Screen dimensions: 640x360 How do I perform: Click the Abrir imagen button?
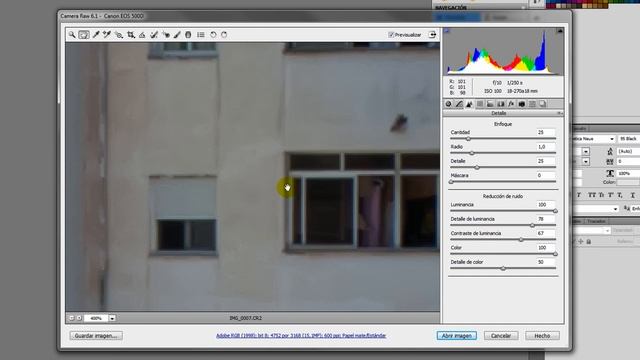[x=457, y=336]
